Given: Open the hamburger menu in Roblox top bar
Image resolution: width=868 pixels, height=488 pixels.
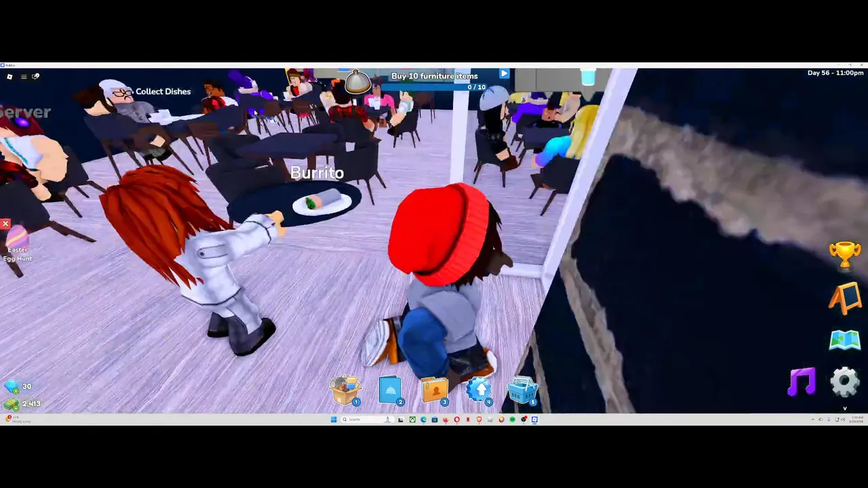Looking at the screenshot, I should click(x=24, y=77).
